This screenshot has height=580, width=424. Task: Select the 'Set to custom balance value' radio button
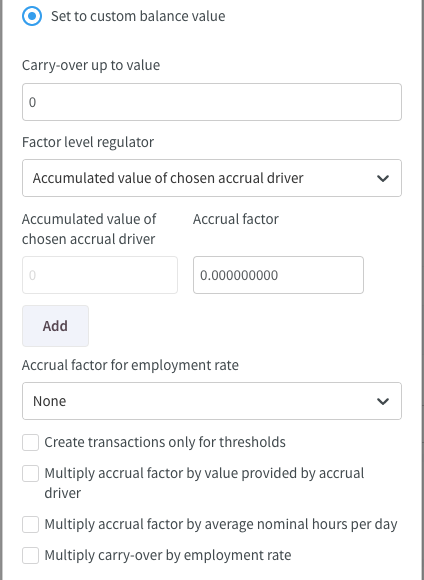(x=32, y=16)
